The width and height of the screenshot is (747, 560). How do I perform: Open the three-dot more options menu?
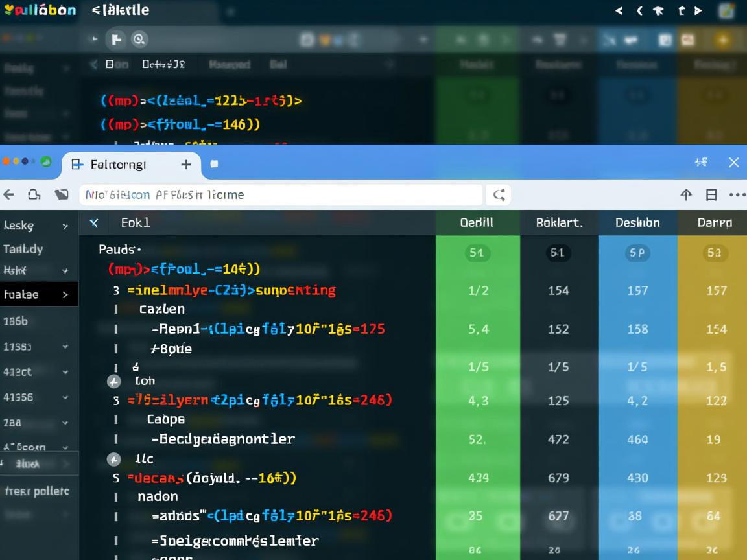737,195
